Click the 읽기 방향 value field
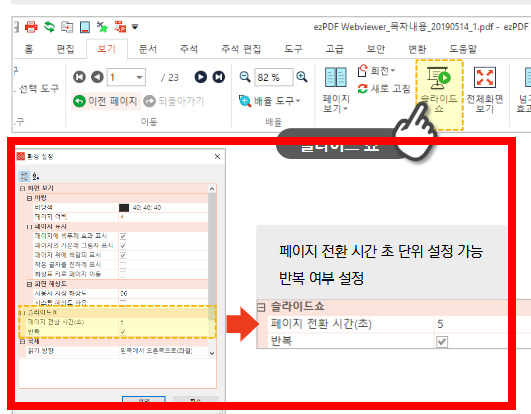The image size is (531, 414). [x=163, y=351]
